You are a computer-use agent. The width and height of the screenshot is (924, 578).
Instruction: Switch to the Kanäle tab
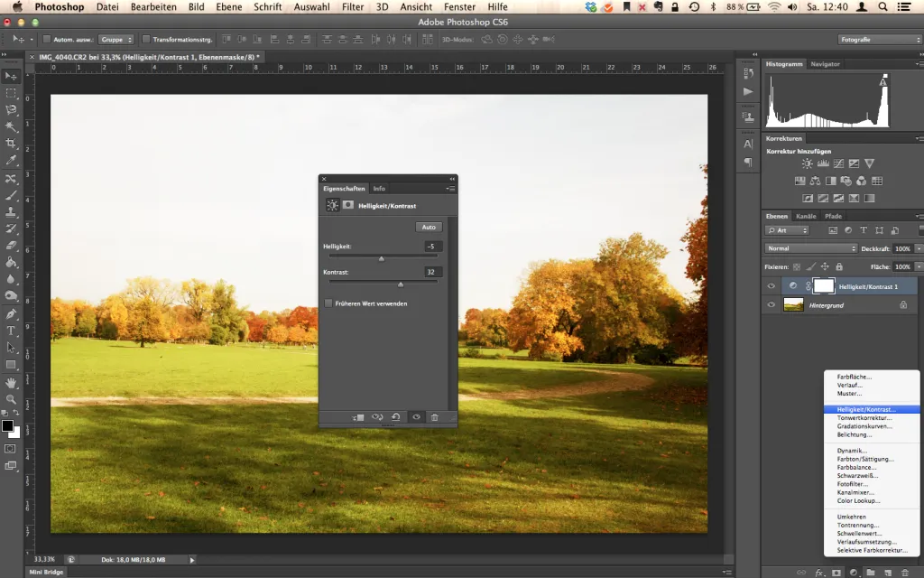point(806,216)
